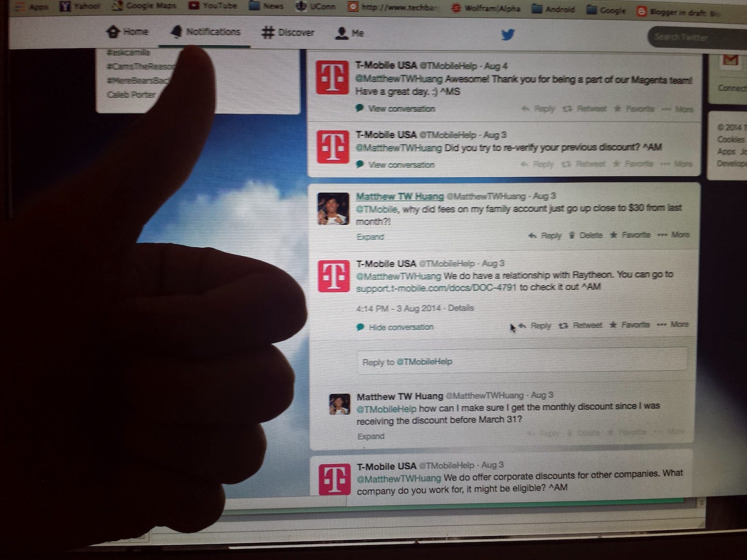This screenshot has width=747, height=560.
Task: Open the Yahoo! bookmark
Action: coord(80,6)
